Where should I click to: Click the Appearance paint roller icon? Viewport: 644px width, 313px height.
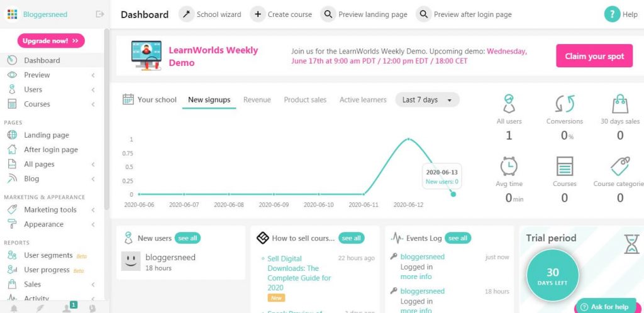click(x=13, y=224)
